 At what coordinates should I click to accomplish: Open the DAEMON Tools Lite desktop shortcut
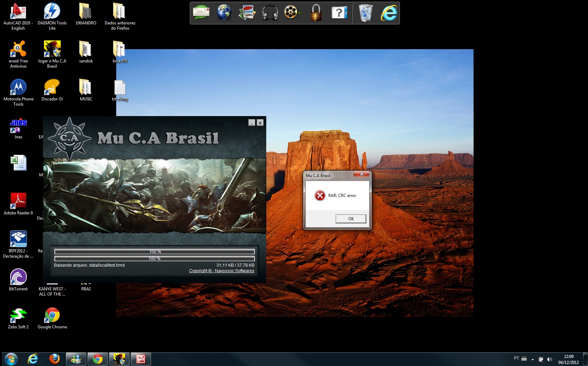52,16
